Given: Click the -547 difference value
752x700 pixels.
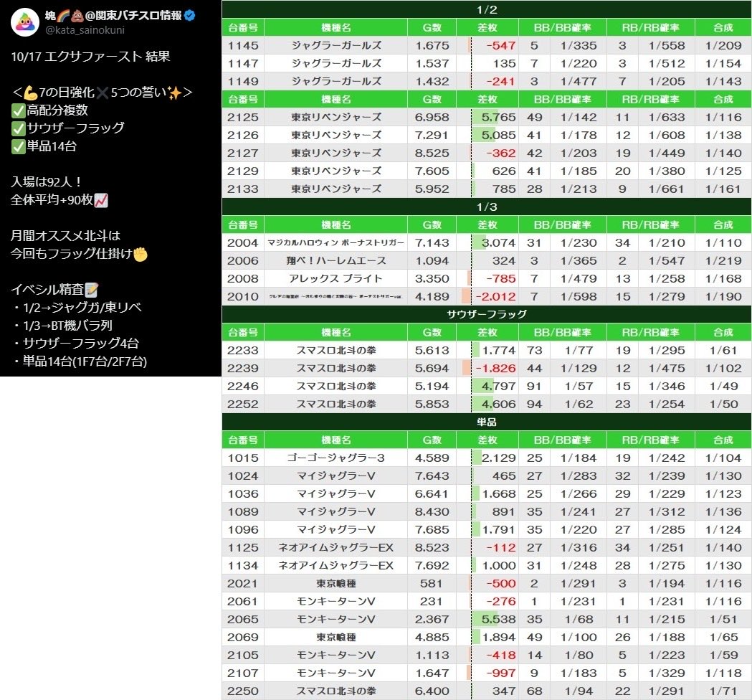Looking at the screenshot, I should (x=500, y=46).
